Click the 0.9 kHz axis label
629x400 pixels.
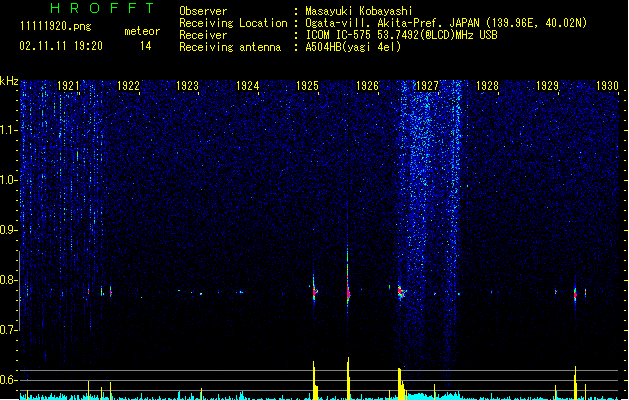(x=8, y=230)
